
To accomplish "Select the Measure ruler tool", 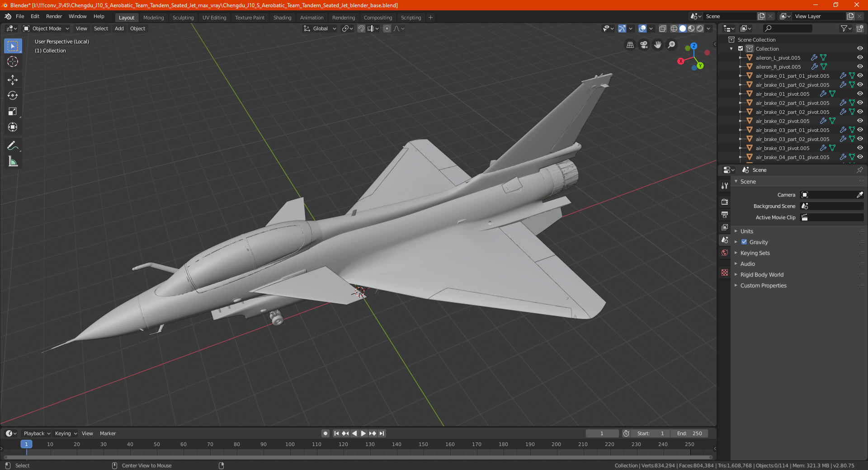I will click(x=13, y=161).
